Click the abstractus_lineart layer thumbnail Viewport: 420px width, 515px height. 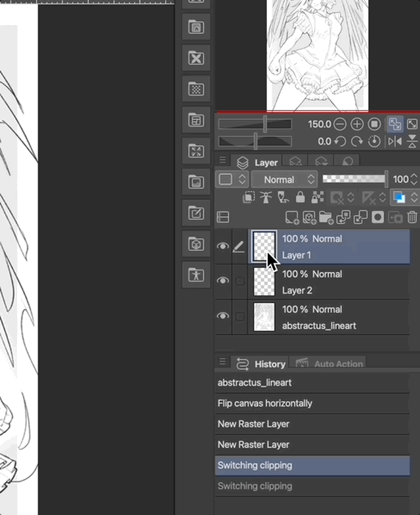(x=264, y=317)
